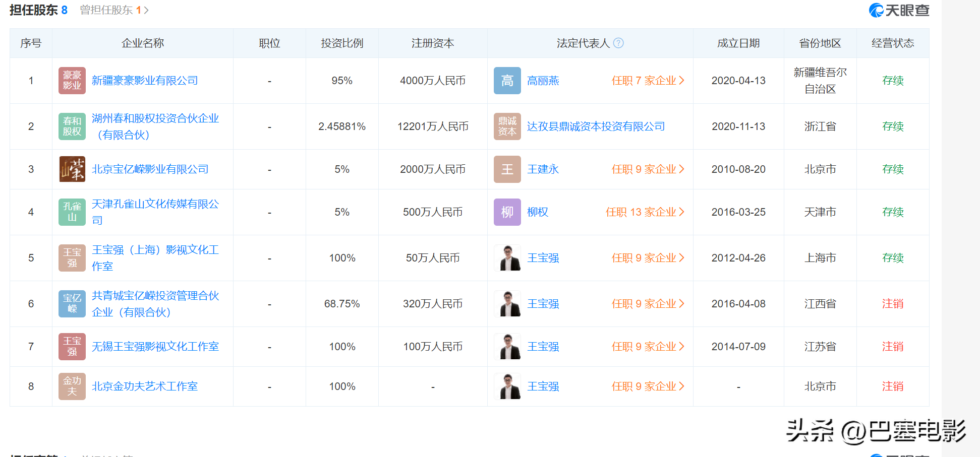Click 王宝强 name in row 7

pyautogui.click(x=543, y=347)
